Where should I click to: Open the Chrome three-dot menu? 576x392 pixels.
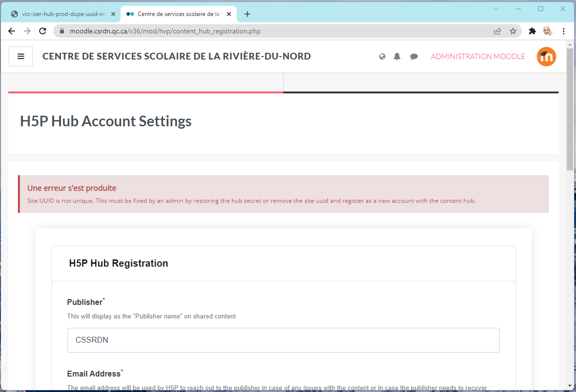click(563, 31)
